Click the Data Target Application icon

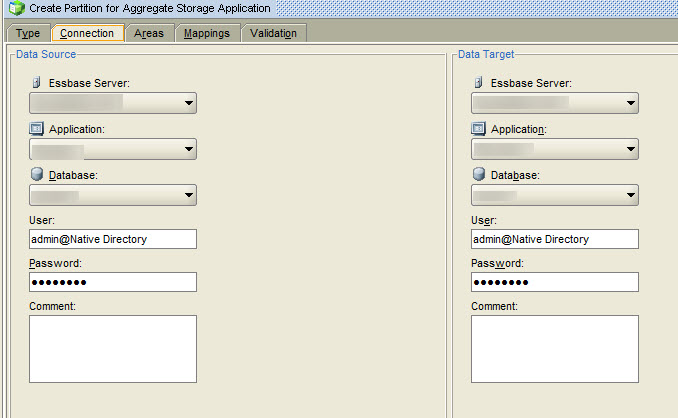pyautogui.click(x=479, y=129)
